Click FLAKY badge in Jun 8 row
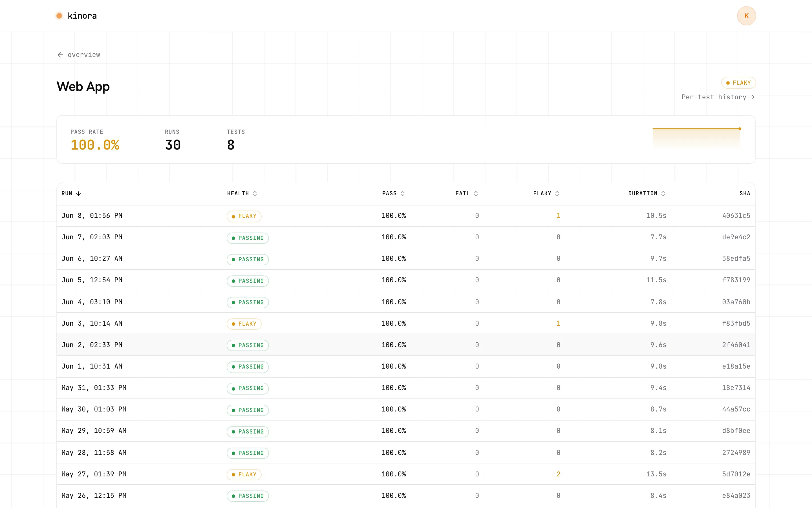The width and height of the screenshot is (812, 508). pyautogui.click(x=244, y=216)
